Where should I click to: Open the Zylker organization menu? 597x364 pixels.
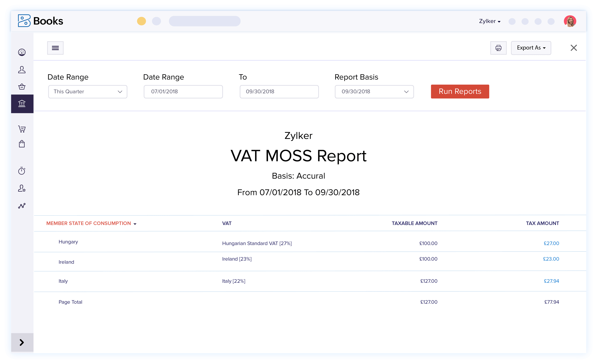click(x=490, y=21)
